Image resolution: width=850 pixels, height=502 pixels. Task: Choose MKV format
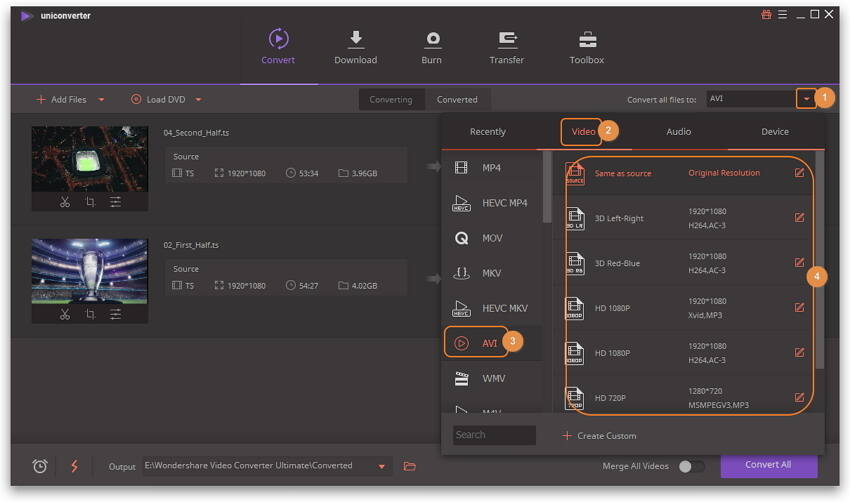point(492,273)
